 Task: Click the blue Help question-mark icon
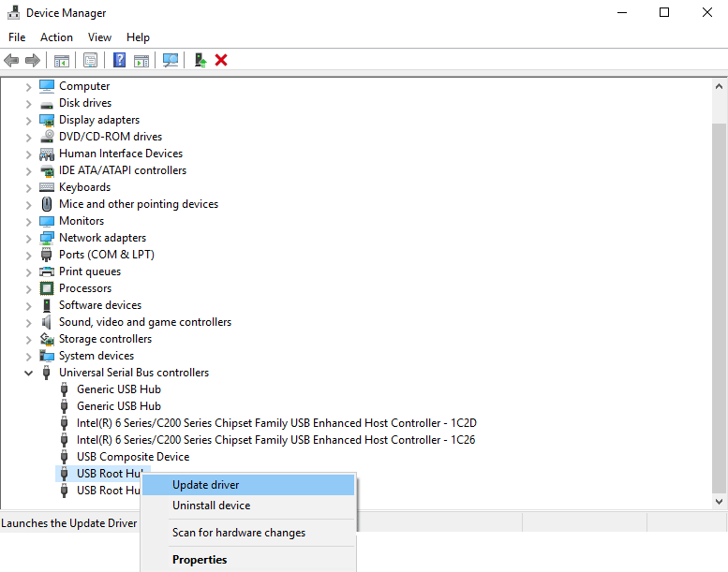click(119, 60)
